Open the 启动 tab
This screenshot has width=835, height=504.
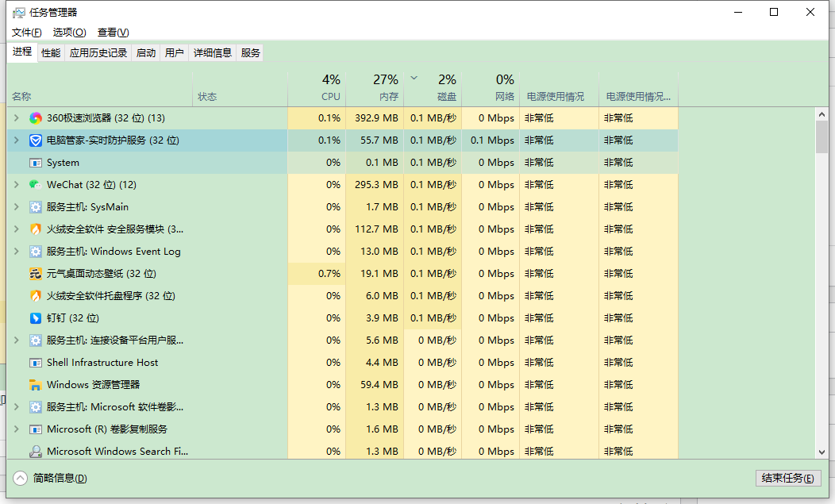tap(146, 53)
